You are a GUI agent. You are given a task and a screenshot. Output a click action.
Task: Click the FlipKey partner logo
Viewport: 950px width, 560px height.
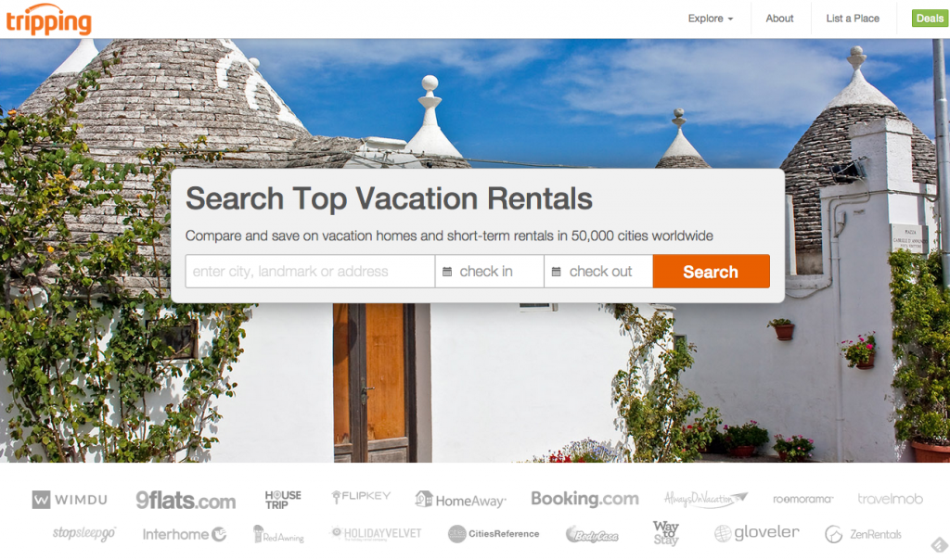point(361,496)
